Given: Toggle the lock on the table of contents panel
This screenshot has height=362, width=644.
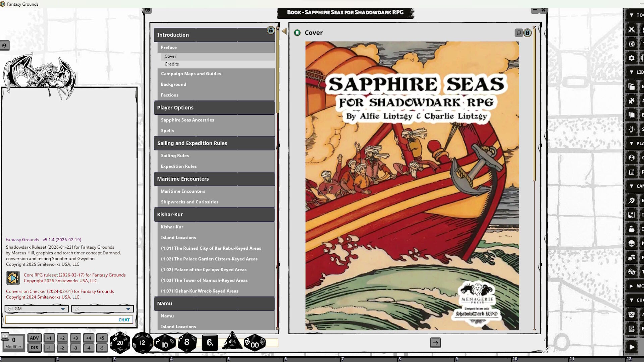Looking at the screenshot, I should click(271, 30).
